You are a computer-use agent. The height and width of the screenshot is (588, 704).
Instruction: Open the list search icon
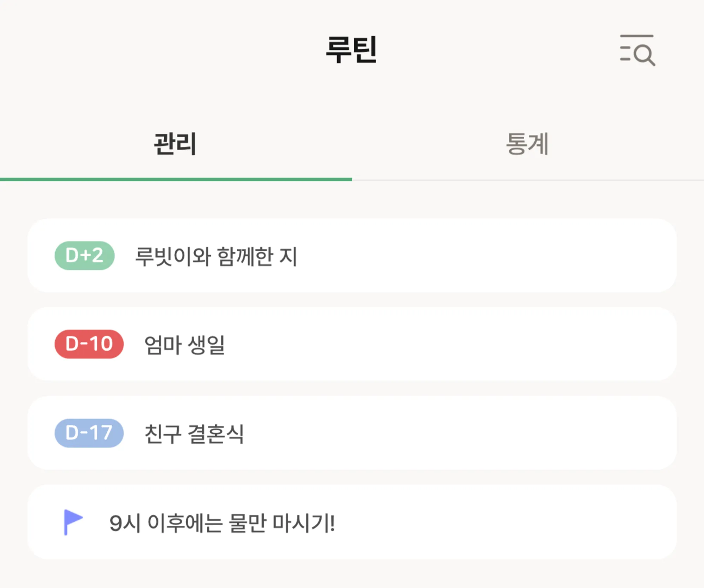click(x=637, y=50)
